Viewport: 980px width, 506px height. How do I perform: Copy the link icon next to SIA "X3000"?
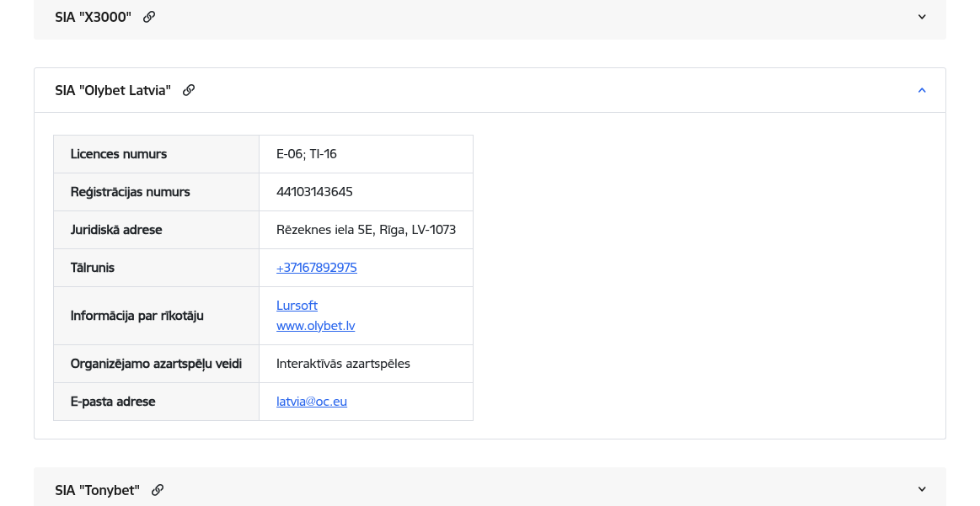coord(149,17)
